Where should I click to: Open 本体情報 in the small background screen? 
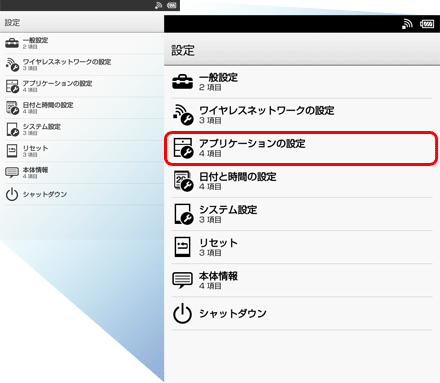pyautogui.click(x=84, y=173)
